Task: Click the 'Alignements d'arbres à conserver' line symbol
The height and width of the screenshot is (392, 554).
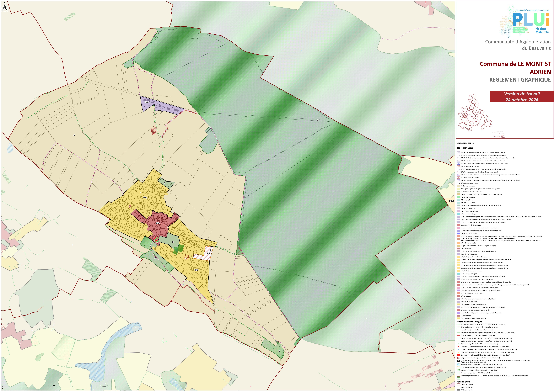Action: (458, 324)
